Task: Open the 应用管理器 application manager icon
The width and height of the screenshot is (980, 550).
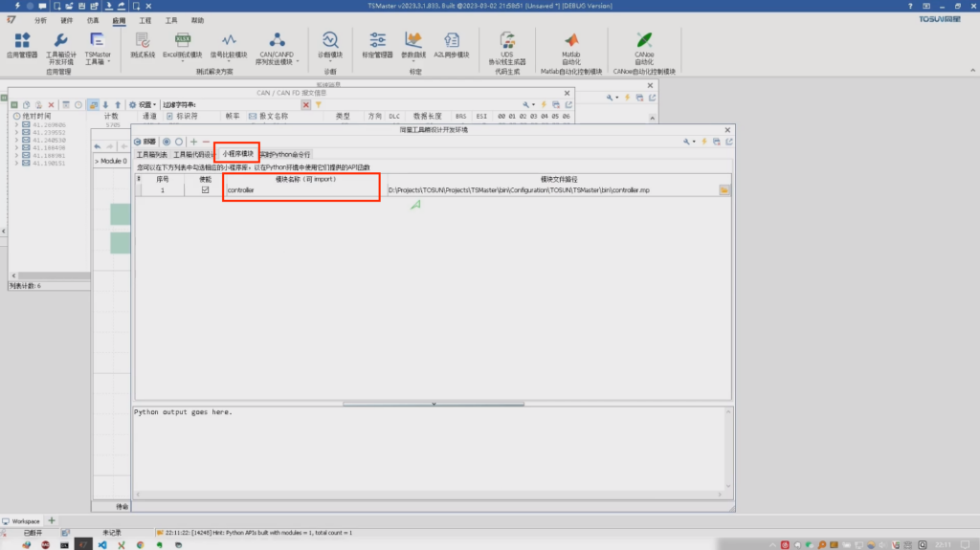Action: pyautogui.click(x=22, y=44)
